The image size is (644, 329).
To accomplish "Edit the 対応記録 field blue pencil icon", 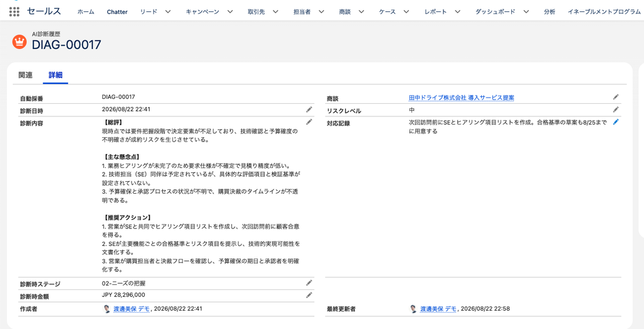I will pyautogui.click(x=616, y=122).
